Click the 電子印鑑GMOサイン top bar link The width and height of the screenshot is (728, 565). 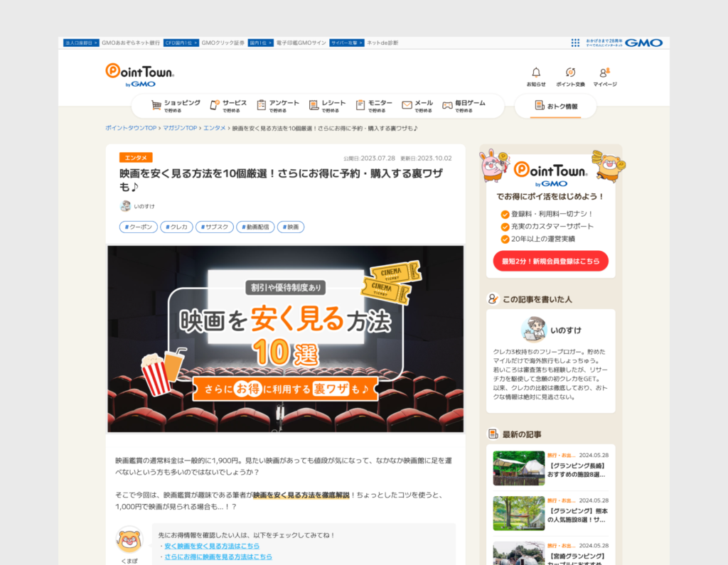(x=301, y=43)
